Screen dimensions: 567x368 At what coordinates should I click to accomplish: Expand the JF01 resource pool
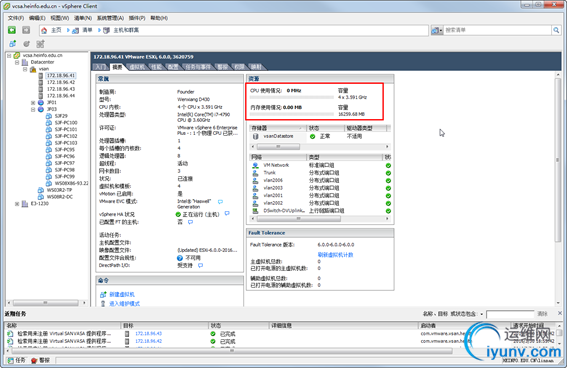[33, 103]
